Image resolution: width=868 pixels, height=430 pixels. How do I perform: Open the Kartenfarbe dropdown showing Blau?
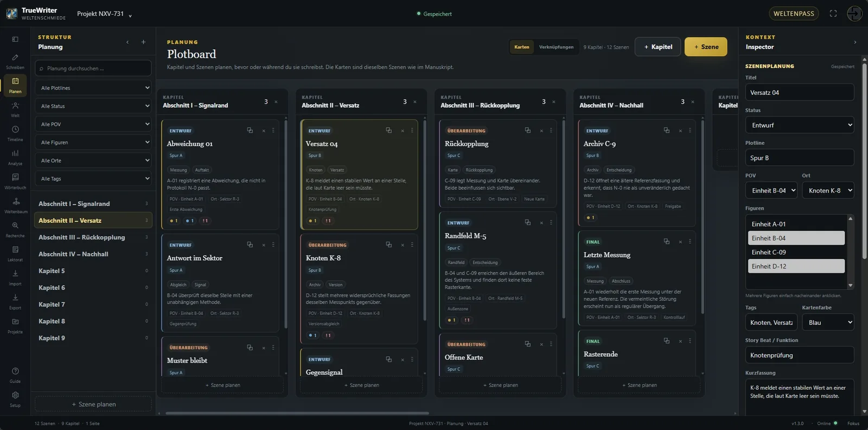[828, 323]
